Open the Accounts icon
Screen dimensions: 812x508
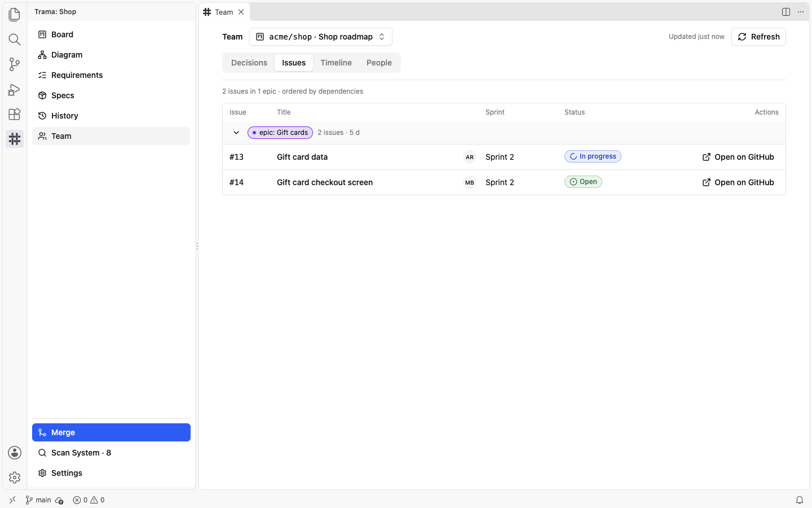[15, 453]
